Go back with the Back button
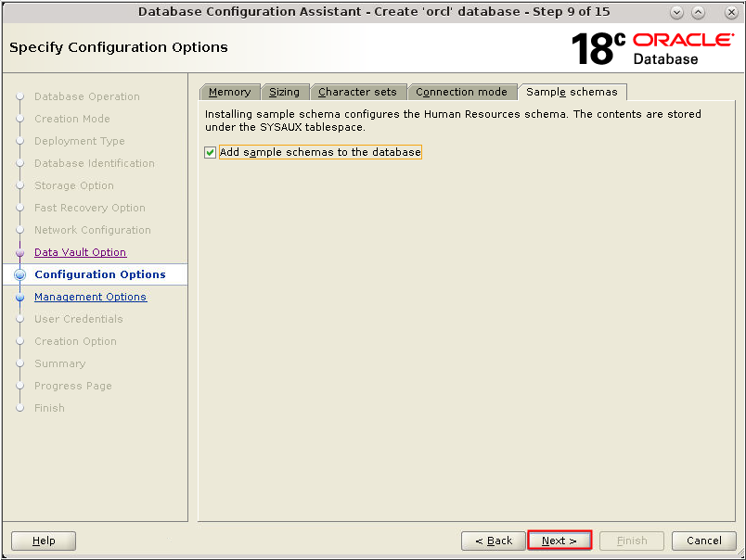This screenshot has height=560, width=746. point(494,541)
